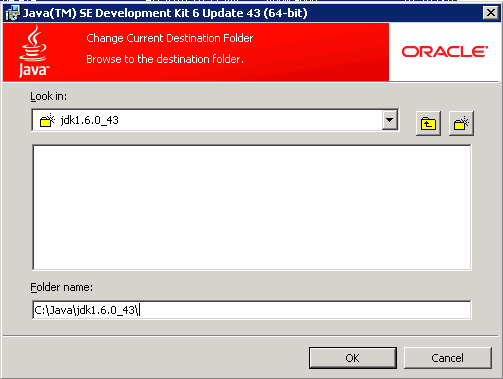The height and width of the screenshot is (379, 503).
Task: Click into the Folder name text field
Action: [x=252, y=310]
